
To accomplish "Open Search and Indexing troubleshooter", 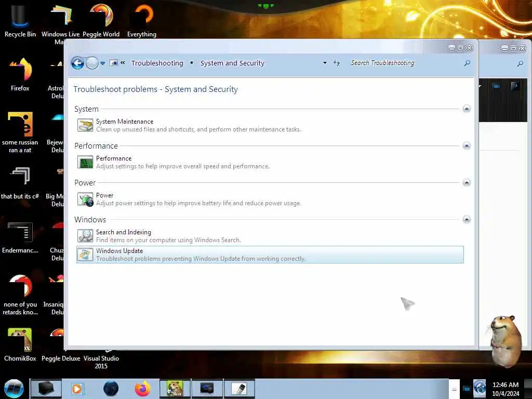I will pos(124,232).
